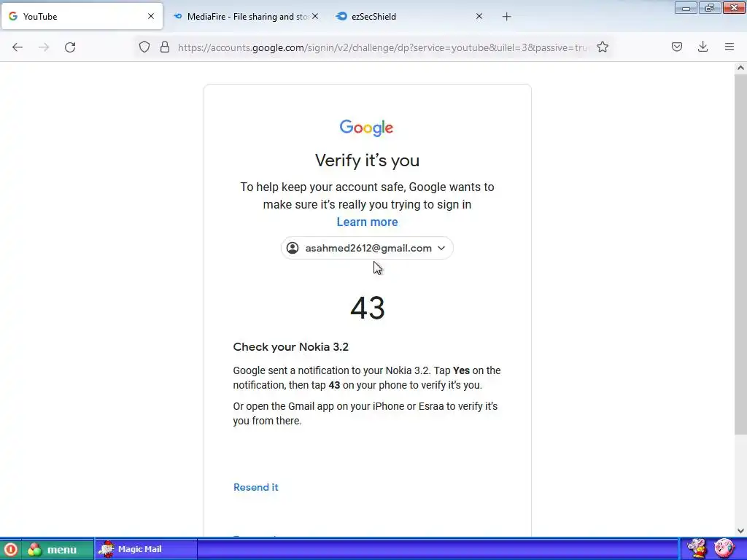Screen dimensions: 747x560
Task: Bookmark this page with the star
Action: 603,47
